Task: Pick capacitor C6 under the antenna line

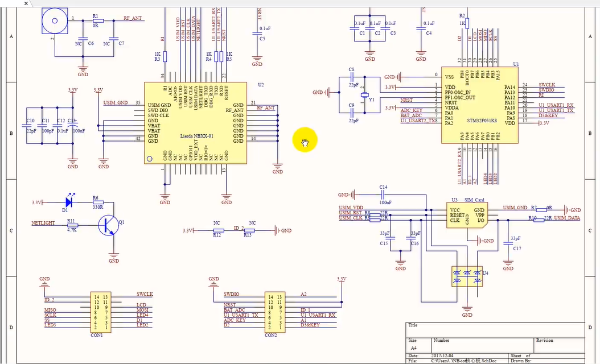Action: click(x=83, y=39)
